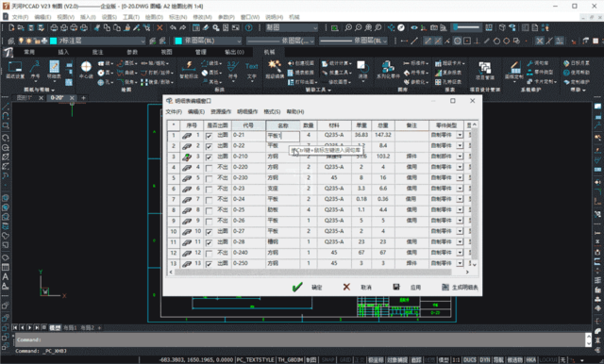This screenshot has width=604, height=364.
Task: Check the 不出 checkbox for item 0-23
Action: click(x=209, y=190)
